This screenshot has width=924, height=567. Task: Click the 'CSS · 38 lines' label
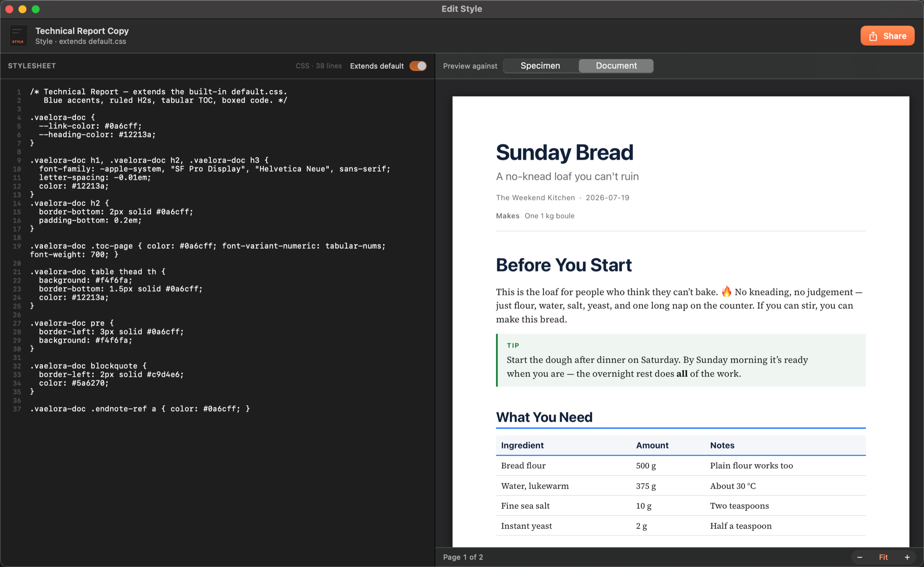point(318,66)
